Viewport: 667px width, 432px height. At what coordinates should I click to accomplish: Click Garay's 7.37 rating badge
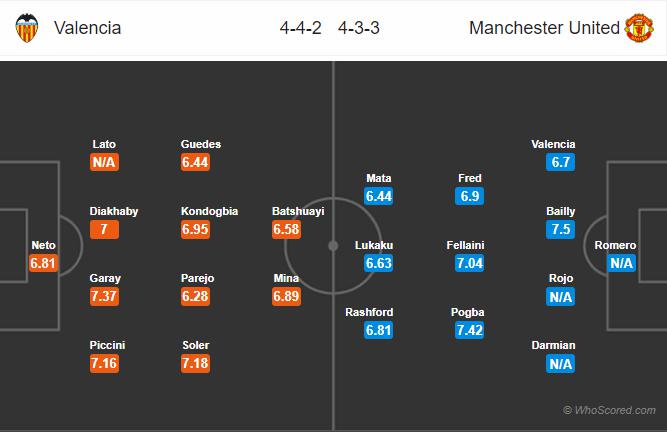[x=104, y=298]
